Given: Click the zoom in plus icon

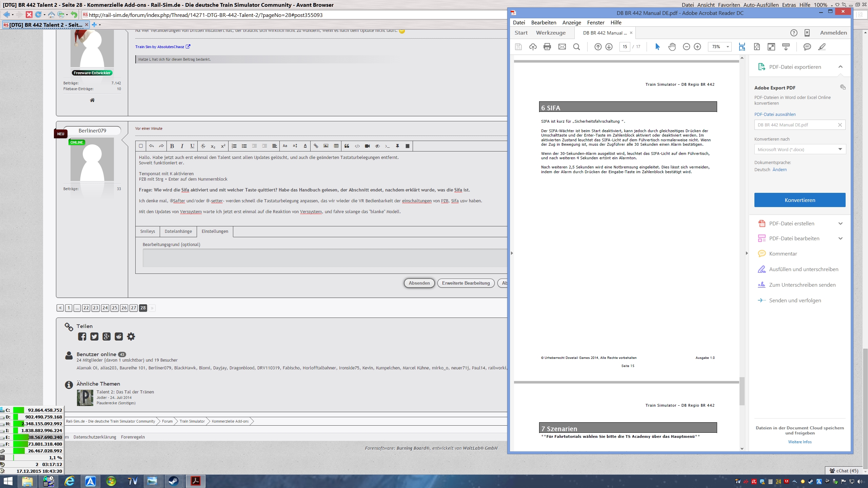Looking at the screenshot, I should pyautogui.click(x=697, y=47).
